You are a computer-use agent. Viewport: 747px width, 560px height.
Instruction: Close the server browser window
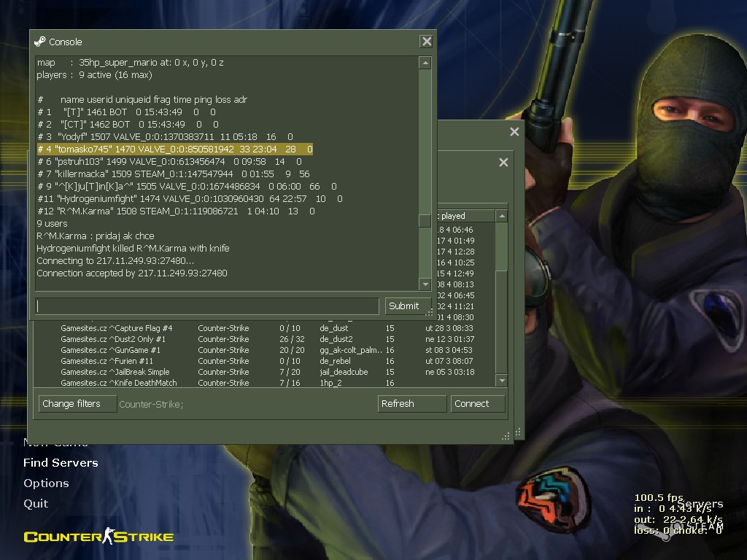tap(514, 131)
